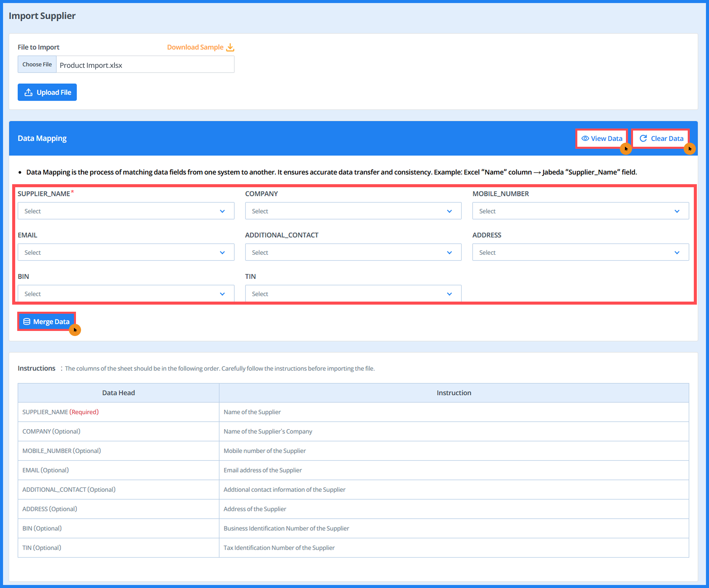Open the MOBILE_NUMBER select dropdown
The image size is (709, 588).
(x=580, y=211)
